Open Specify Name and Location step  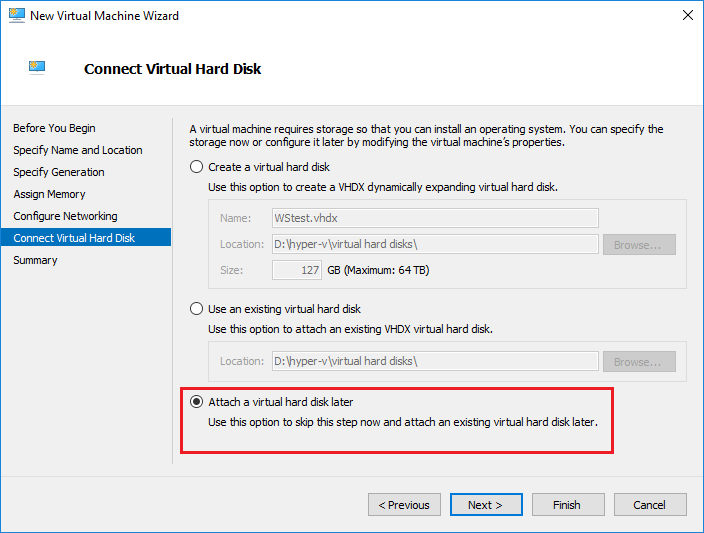(77, 150)
